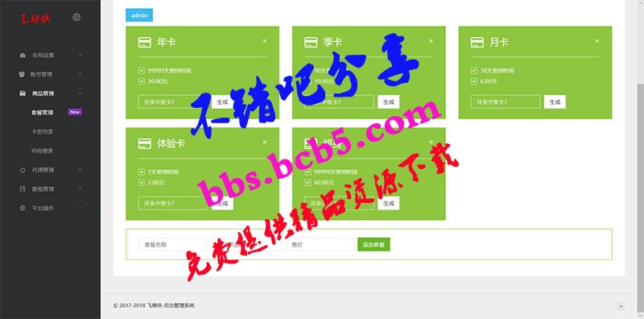Image resolution: width=644 pixels, height=319 pixels.
Task: Toggle the 99999天使用时间 checkbox in 年卡
Action: (x=142, y=71)
